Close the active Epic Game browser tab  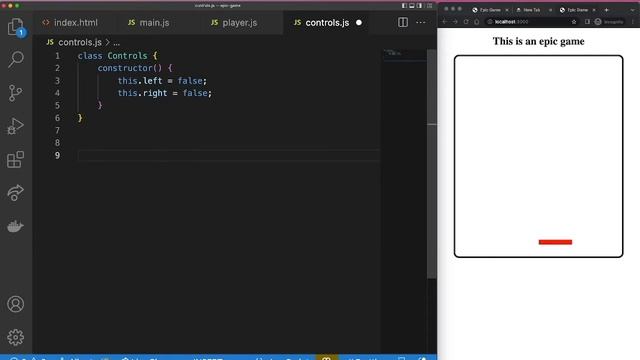[x=594, y=10]
